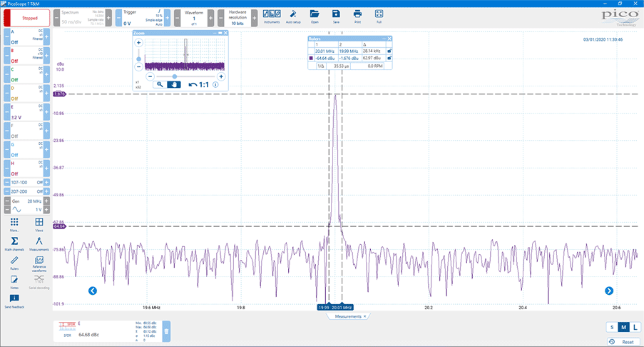
Task: Open the Instruments panel
Action: 271,16
